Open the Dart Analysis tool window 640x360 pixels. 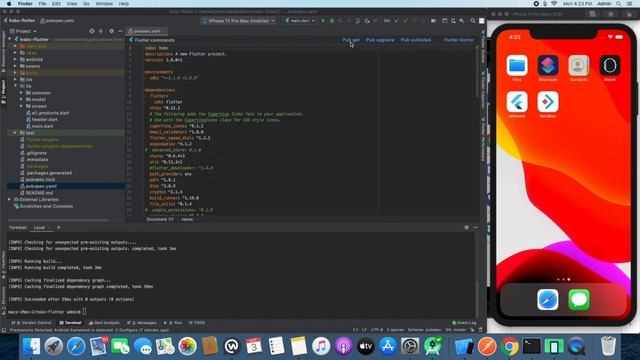point(104,323)
